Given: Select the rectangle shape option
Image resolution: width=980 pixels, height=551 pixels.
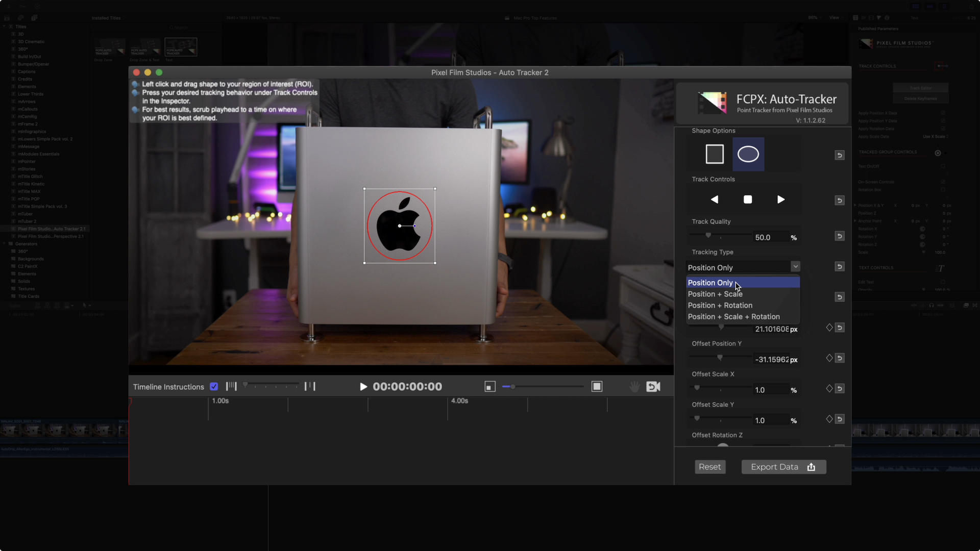Looking at the screenshot, I should pos(715,154).
